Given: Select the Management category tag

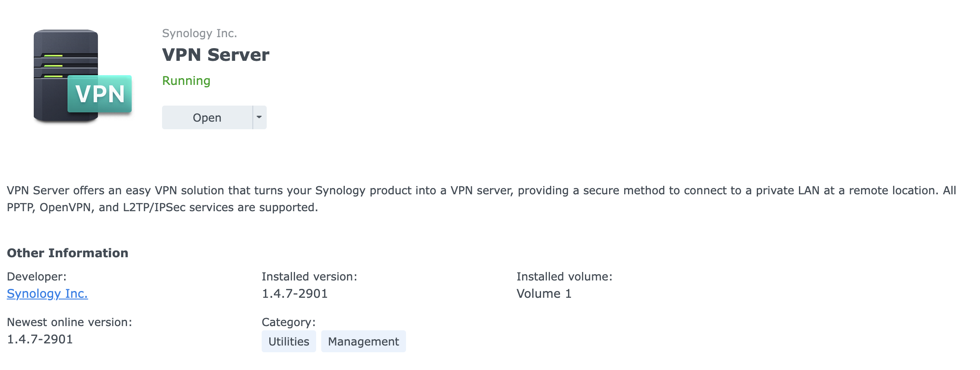Looking at the screenshot, I should (363, 341).
